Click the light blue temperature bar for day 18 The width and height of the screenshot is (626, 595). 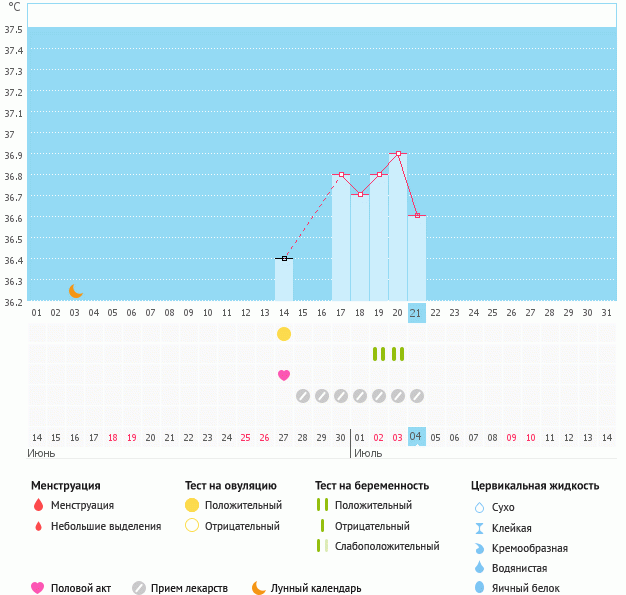coord(360,250)
